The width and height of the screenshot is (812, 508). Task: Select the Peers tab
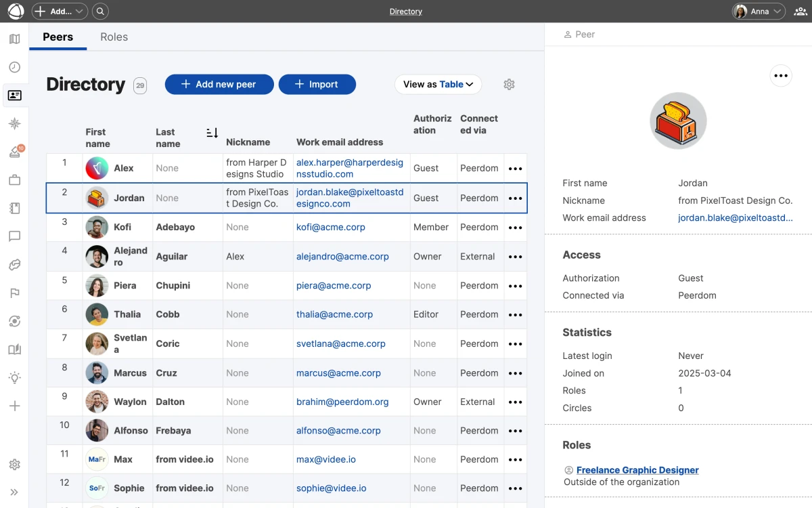point(58,37)
